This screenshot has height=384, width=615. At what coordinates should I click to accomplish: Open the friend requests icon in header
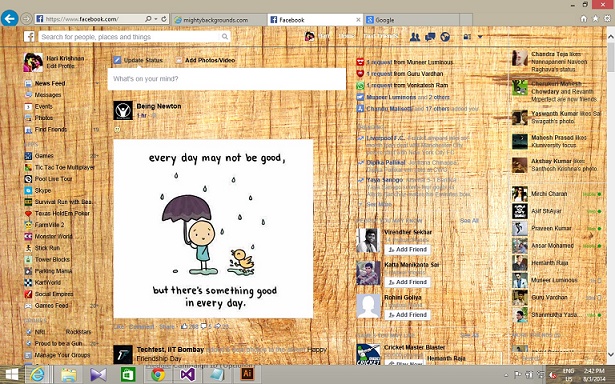(415, 37)
